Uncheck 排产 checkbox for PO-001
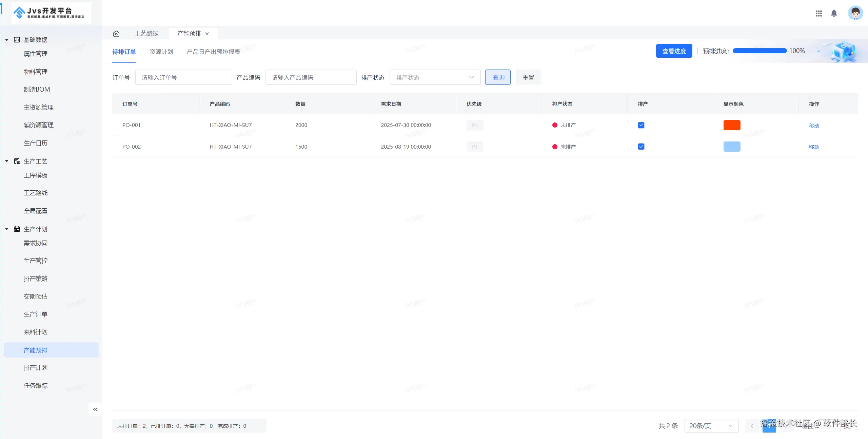868x439 pixels. click(641, 125)
